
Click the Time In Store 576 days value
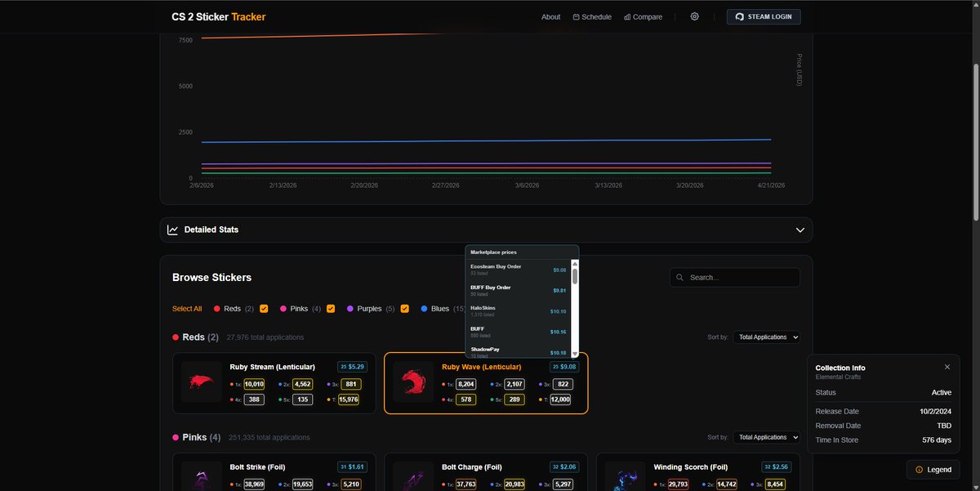(x=937, y=440)
